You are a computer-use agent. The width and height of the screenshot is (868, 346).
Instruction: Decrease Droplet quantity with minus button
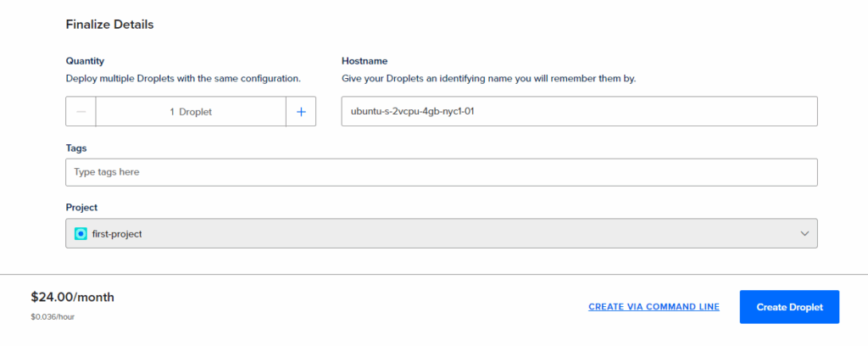(81, 112)
